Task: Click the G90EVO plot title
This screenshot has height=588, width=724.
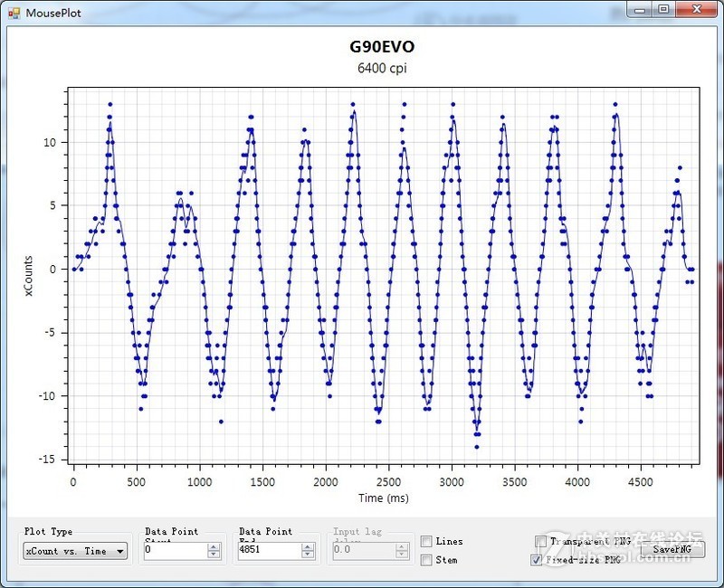Action: pos(382,48)
